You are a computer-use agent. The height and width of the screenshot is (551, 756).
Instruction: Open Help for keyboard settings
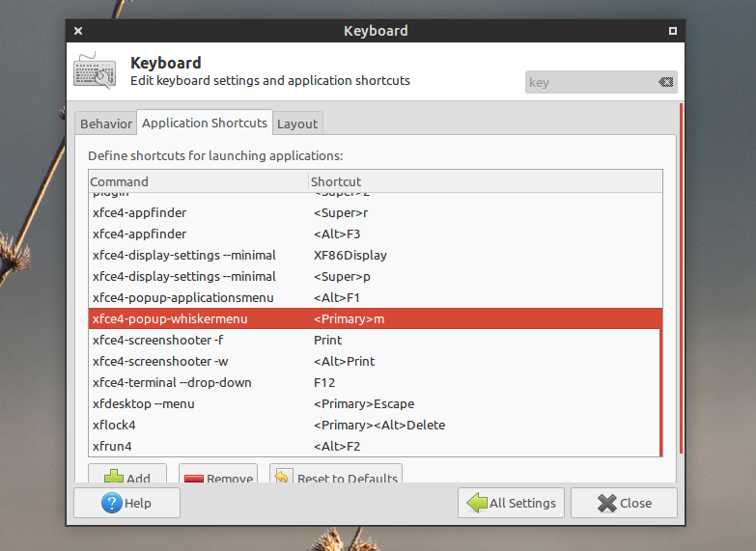tap(126, 503)
